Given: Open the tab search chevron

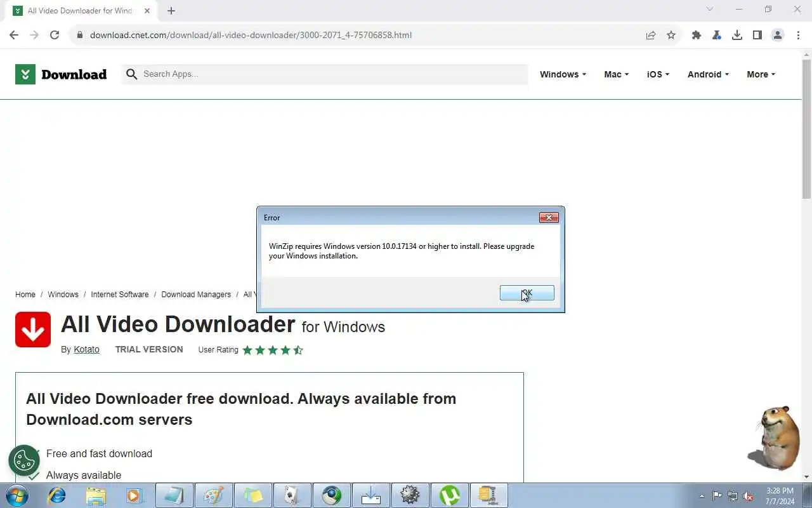Looking at the screenshot, I should [710, 10].
